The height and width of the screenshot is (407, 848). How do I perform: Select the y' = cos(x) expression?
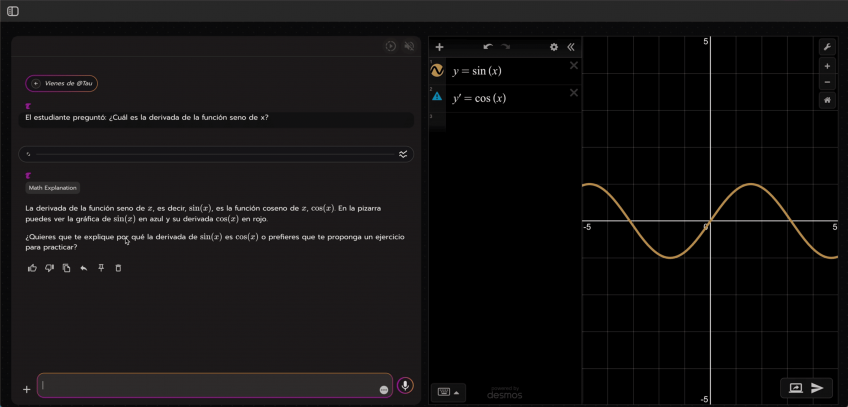[x=479, y=98]
